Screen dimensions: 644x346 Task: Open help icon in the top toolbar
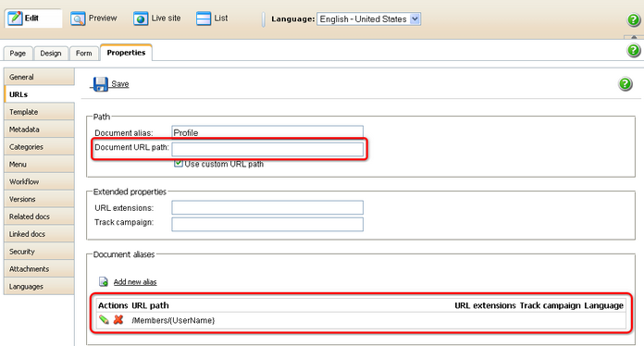(634, 19)
